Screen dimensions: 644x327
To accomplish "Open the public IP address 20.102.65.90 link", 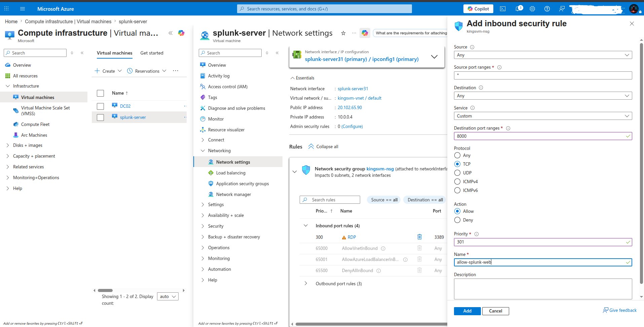I will coord(350,107).
